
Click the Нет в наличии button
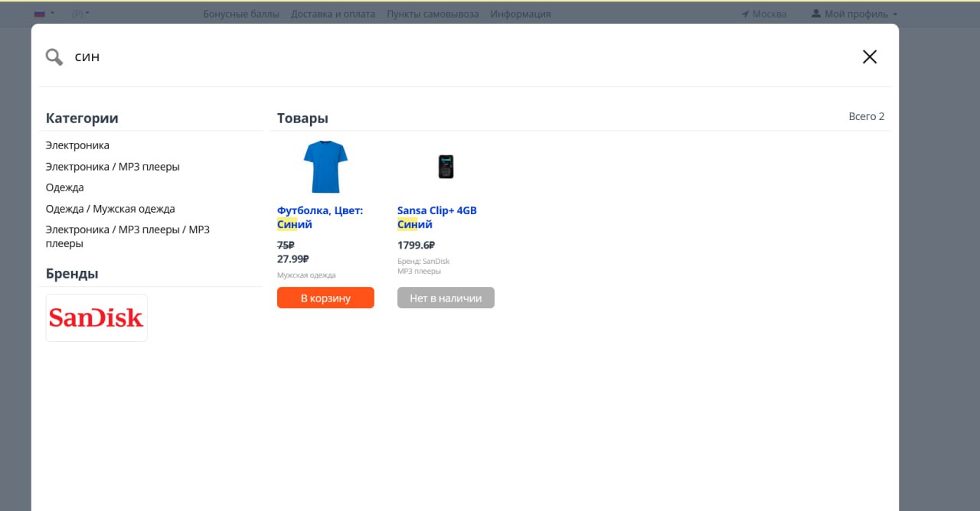pyautogui.click(x=446, y=298)
